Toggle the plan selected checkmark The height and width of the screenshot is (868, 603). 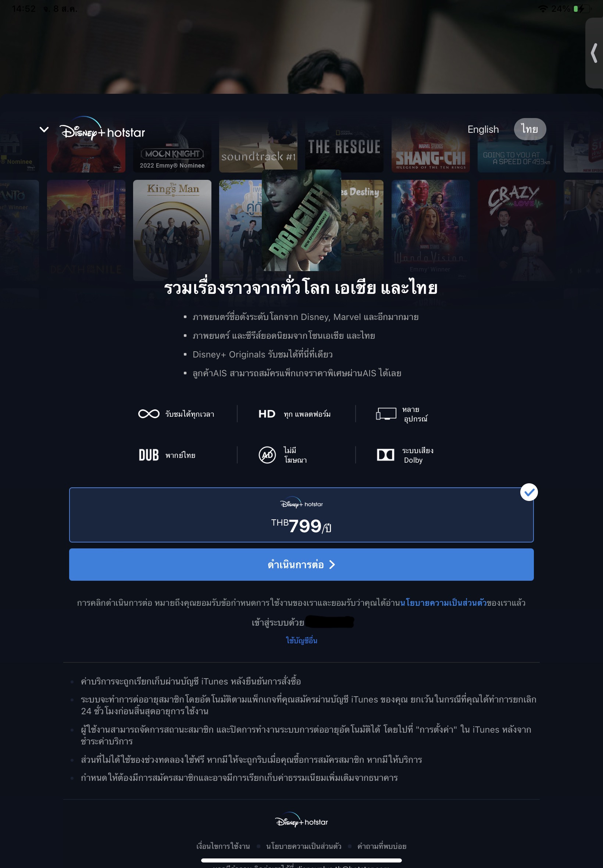pyautogui.click(x=529, y=492)
